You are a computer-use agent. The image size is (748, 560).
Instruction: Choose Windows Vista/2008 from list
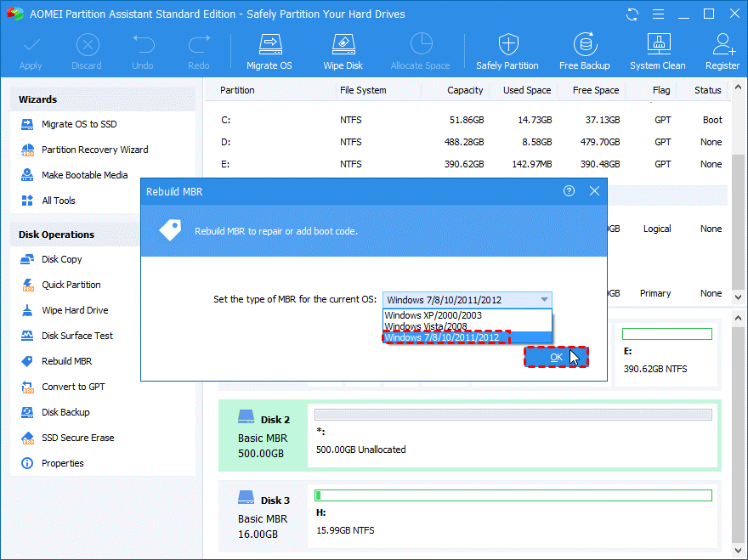click(x=425, y=326)
